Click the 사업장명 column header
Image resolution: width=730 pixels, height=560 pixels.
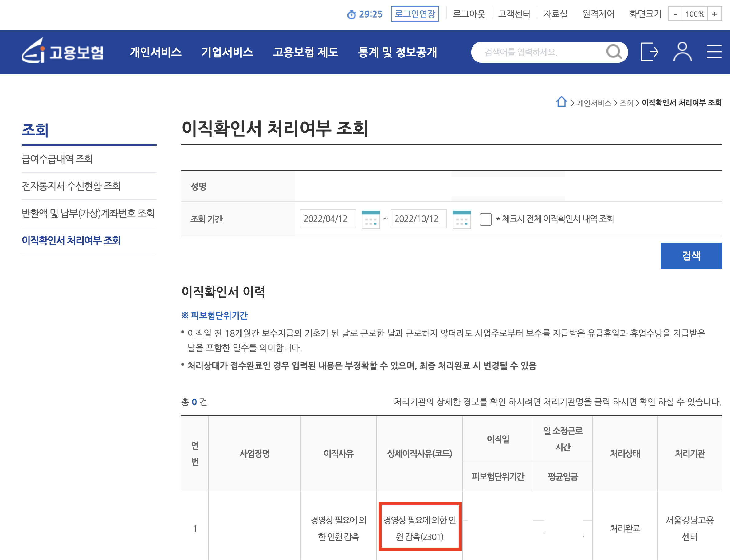click(255, 453)
